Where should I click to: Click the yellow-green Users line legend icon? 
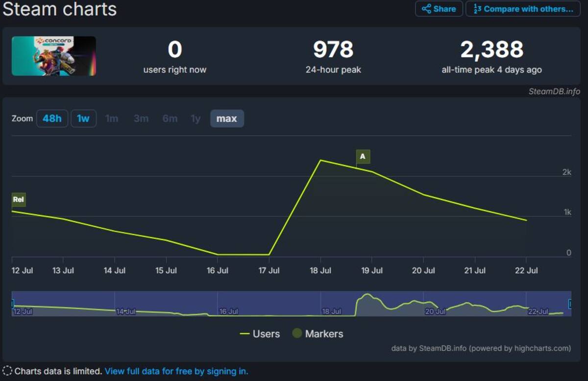pyautogui.click(x=245, y=334)
